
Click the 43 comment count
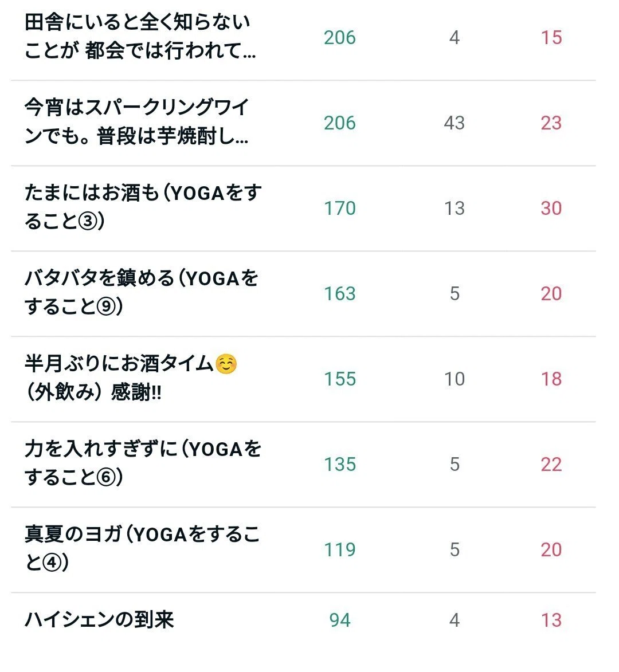455,123
